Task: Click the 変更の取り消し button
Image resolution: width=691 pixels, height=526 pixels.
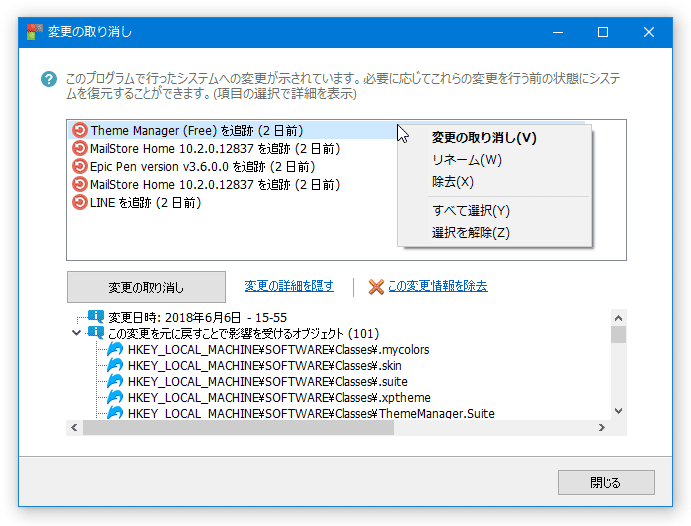Action: click(146, 287)
